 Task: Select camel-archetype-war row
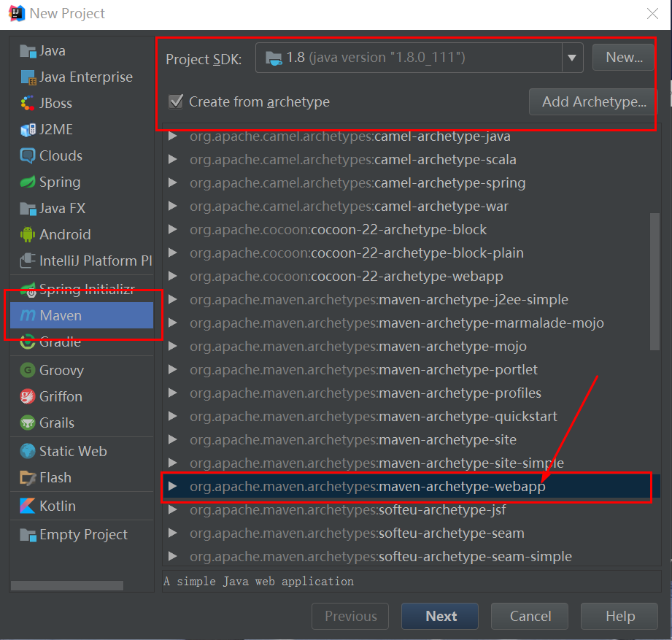tap(411, 207)
